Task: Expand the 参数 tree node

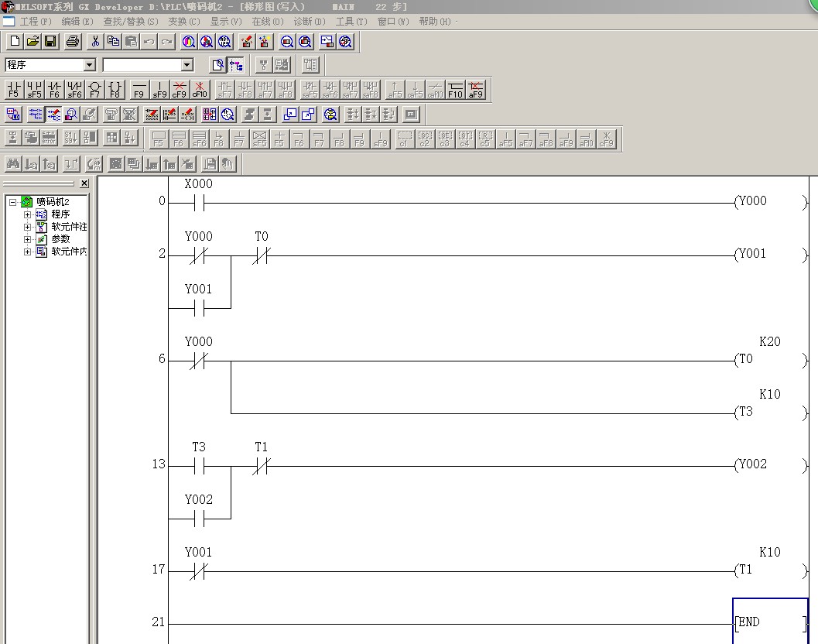Action: [28, 239]
